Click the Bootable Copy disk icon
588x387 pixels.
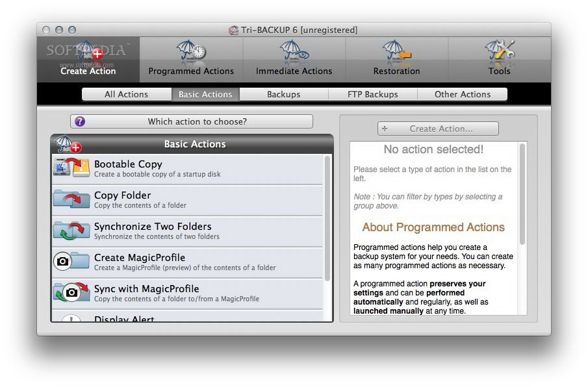71,168
